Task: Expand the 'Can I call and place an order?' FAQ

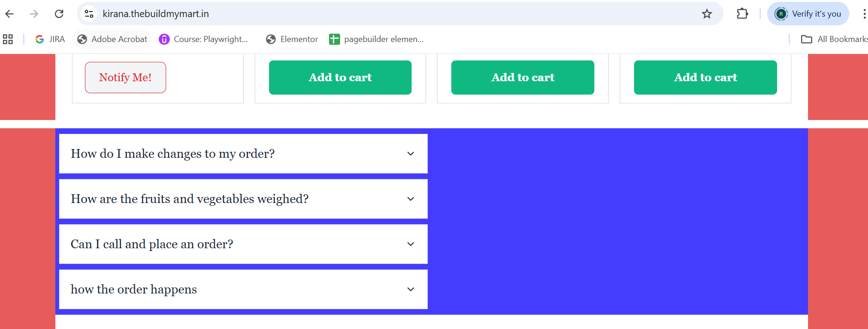Action: click(243, 244)
